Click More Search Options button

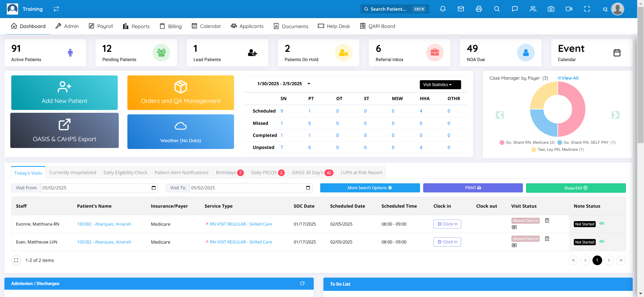[370, 188]
